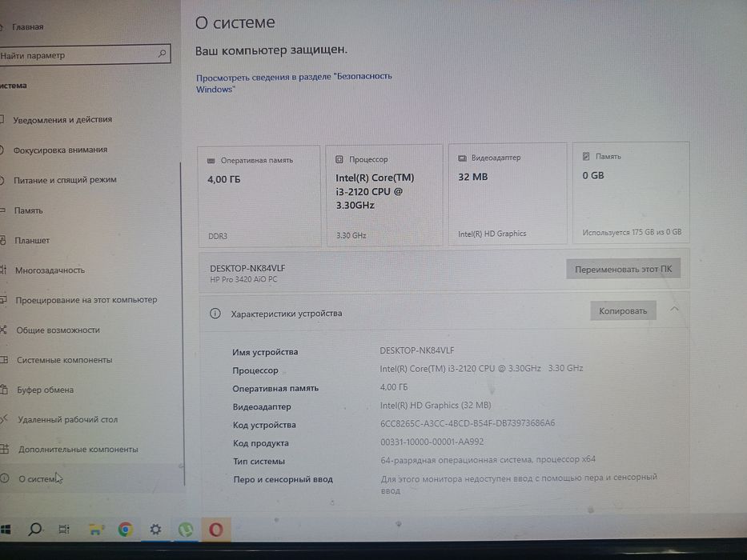Screen dimensions: 747x560
Task: Click Intel(R) HD Graphics label in video card
Action: (x=492, y=234)
